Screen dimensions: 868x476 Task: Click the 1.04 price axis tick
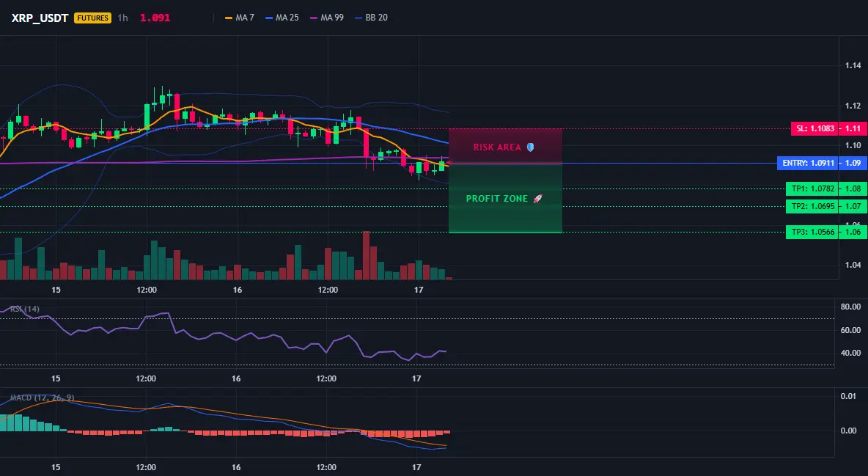coord(853,265)
